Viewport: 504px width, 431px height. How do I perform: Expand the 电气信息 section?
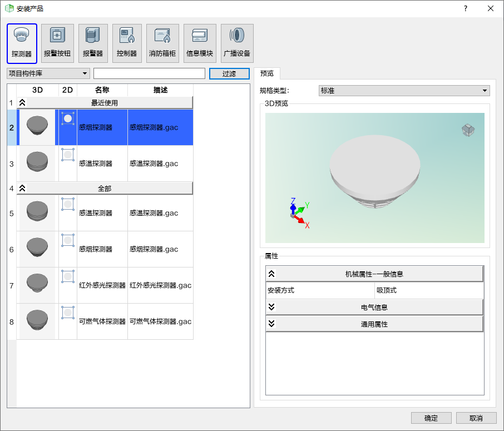point(271,307)
